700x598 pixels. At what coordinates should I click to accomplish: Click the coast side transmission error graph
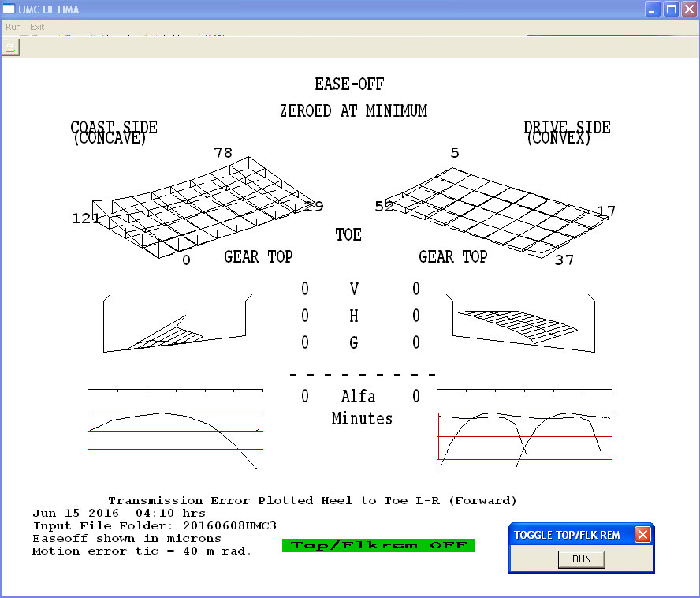176,430
